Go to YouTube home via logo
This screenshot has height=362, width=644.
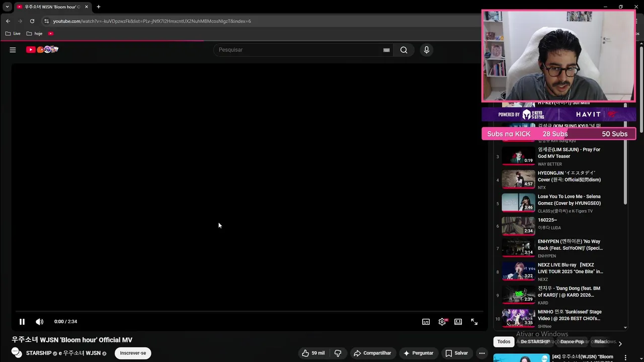click(x=42, y=49)
